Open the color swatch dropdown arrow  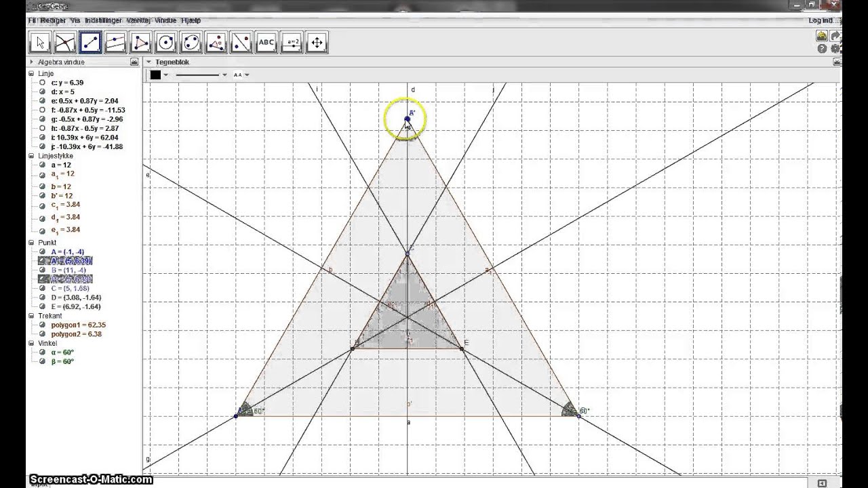click(166, 75)
